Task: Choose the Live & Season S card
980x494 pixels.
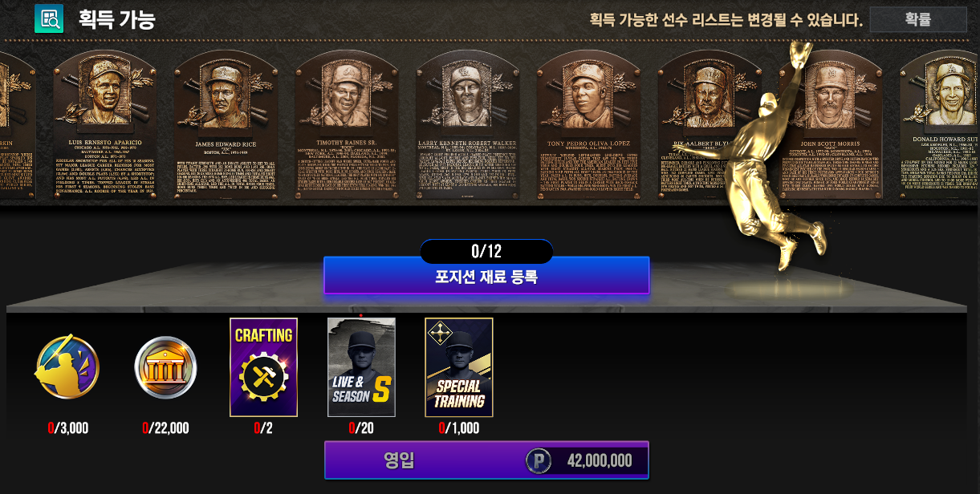Action: (x=361, y=367)
